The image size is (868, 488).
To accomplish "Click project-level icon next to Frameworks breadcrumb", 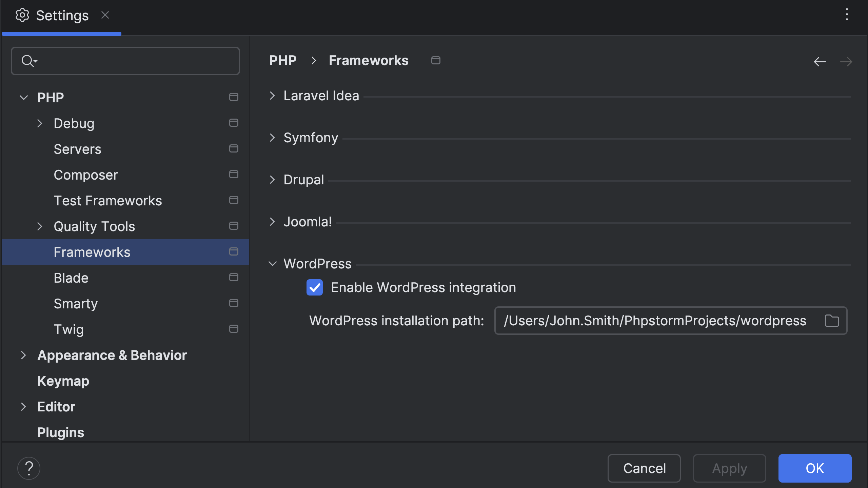I will 436,60.
